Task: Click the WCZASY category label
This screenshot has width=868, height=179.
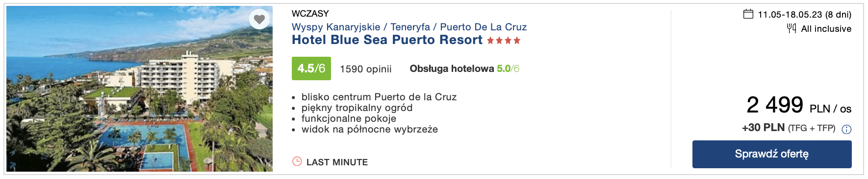Action: [310, 13]
